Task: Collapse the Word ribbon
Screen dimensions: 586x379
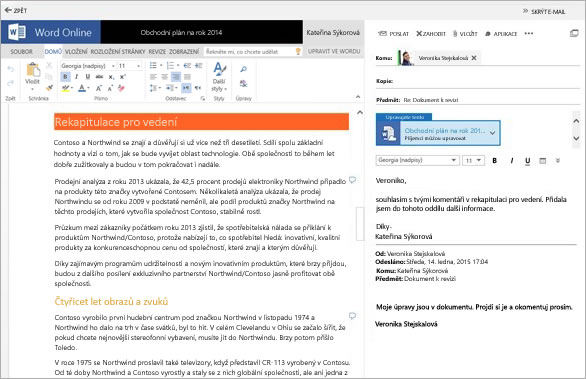Action: click(x=358, y=97)
